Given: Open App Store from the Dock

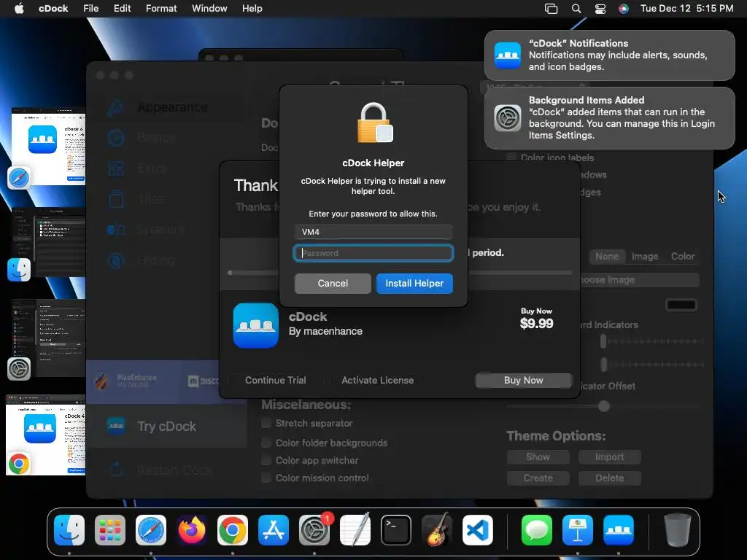Looking at the screenshot, I should [x=274, y=530].
